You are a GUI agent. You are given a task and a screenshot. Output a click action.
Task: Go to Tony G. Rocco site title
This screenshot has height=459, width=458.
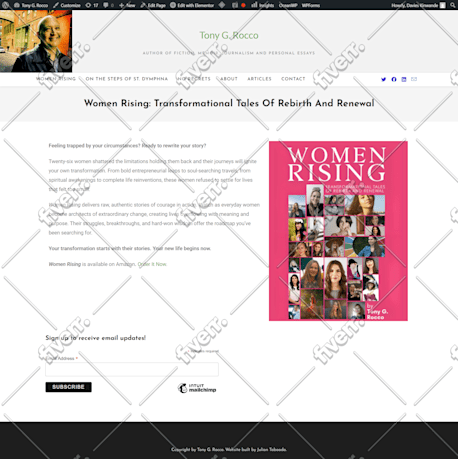click(229, 35)
